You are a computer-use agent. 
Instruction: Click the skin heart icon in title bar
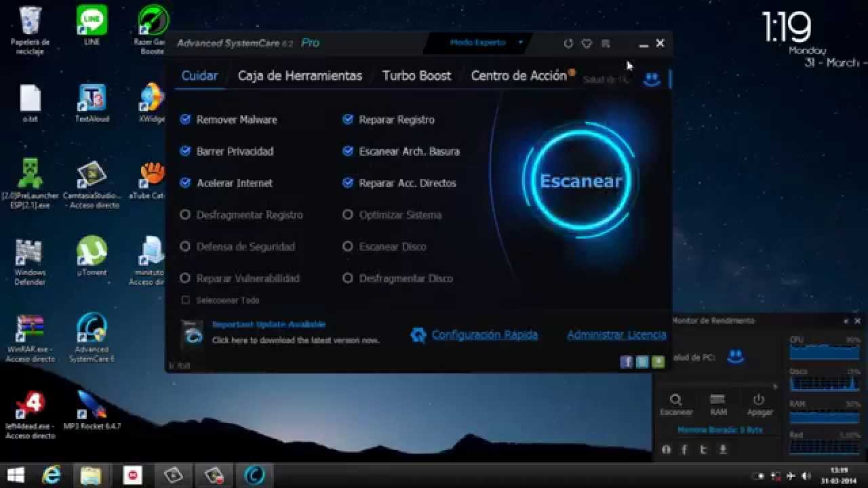coord(587,43)
